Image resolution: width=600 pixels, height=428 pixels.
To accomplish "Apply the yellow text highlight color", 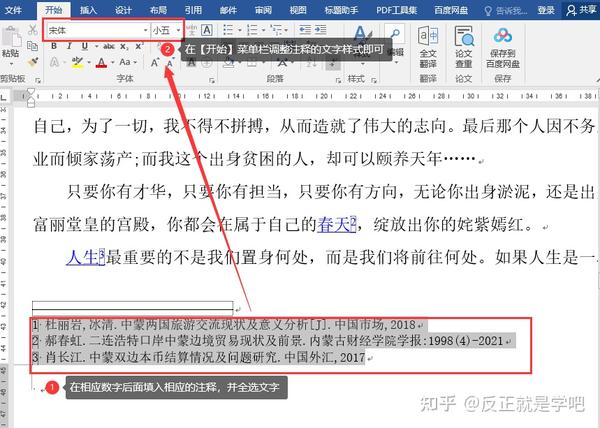I will (x=78, y=62).
